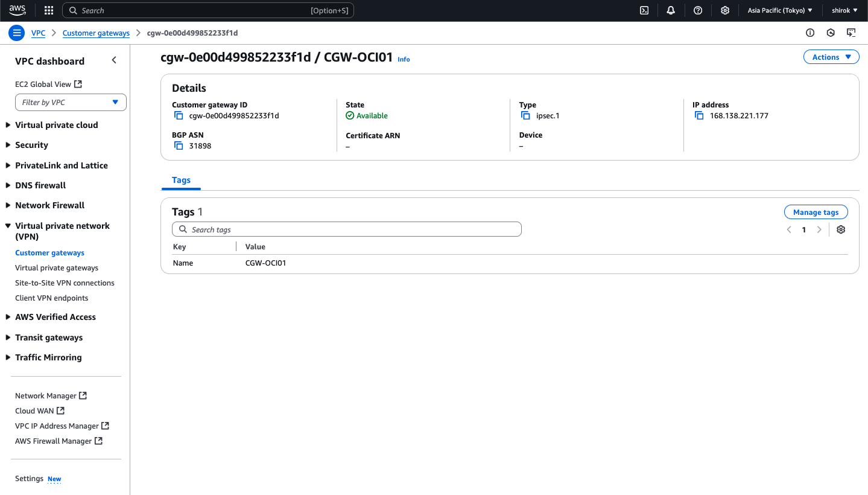The image size is (868, 495).
Task: Collapse the VPC dashboard navigation panel
Action: [114, 60]
